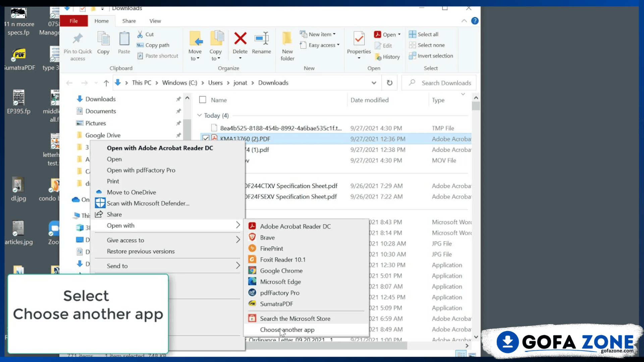Screen dimensions: 644x362
Task: Click Give access to menu entry
Action: point(168,240)
